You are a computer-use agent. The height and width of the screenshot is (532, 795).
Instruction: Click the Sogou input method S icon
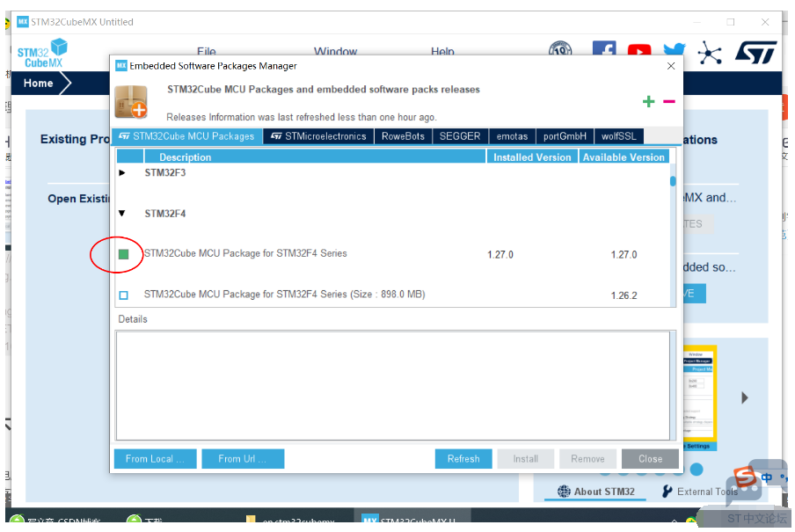pyautogui.click(x=745, y=477)
